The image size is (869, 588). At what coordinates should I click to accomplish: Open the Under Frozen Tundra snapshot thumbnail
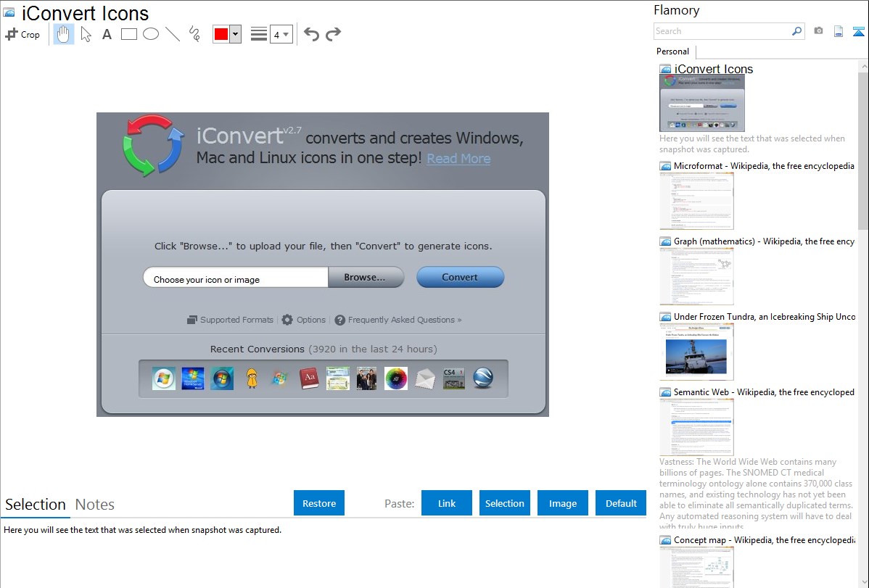(x=696, y=352)
